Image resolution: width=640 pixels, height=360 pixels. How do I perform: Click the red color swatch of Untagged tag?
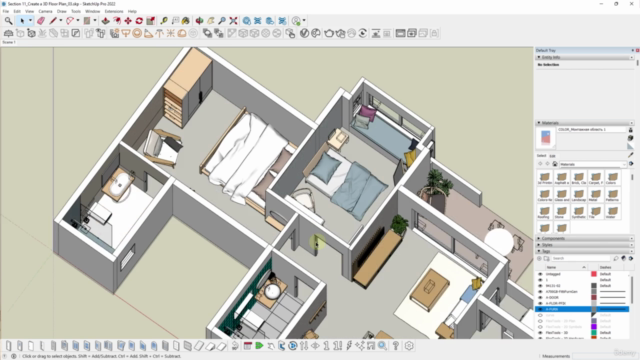[x=594, y=274]
